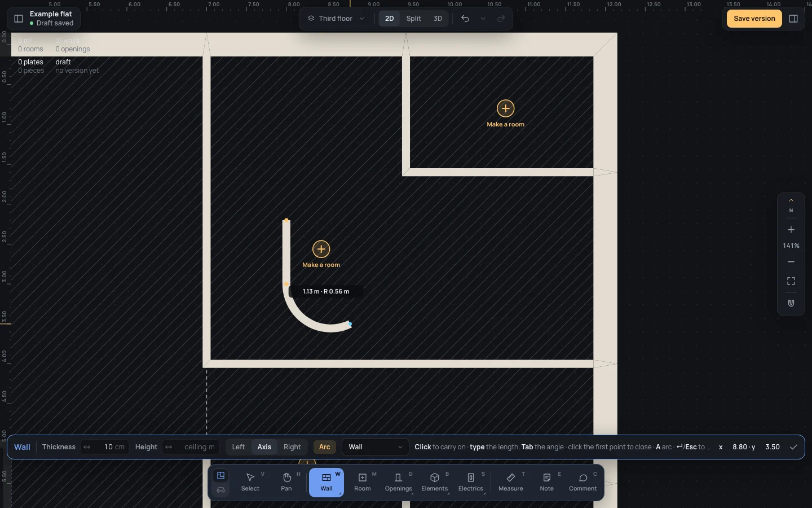The width and height of the screenshot is (812, 508).
Task: Edit the wall Thickness field
Action: click(x=105, y=447)
